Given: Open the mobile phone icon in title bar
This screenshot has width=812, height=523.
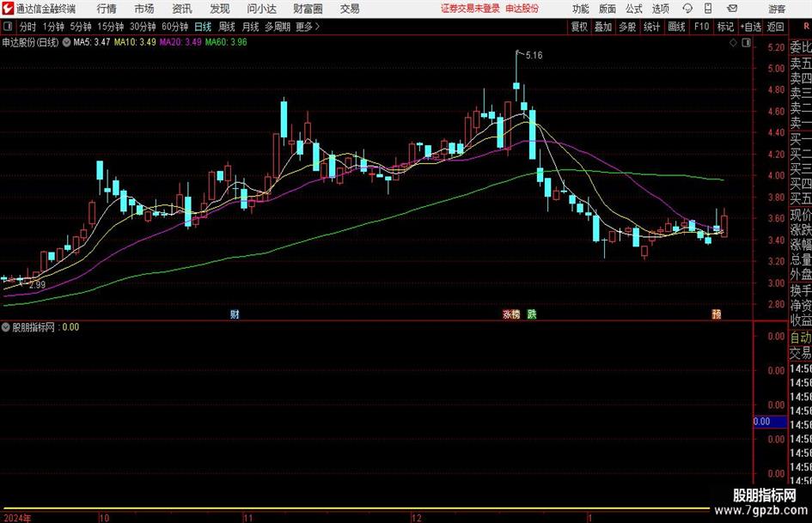Looking at the screenshot, I should pyautogui.click(x=708, y=9).
